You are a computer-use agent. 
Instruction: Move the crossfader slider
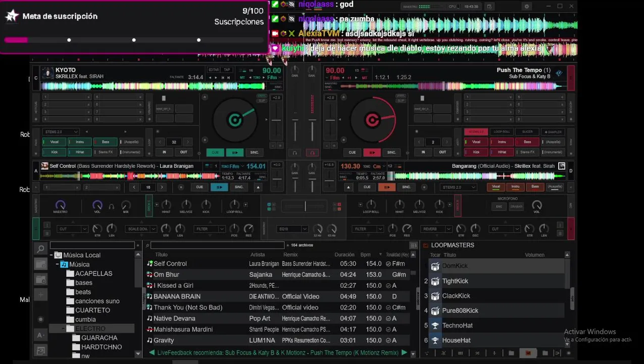coord(305,206)
